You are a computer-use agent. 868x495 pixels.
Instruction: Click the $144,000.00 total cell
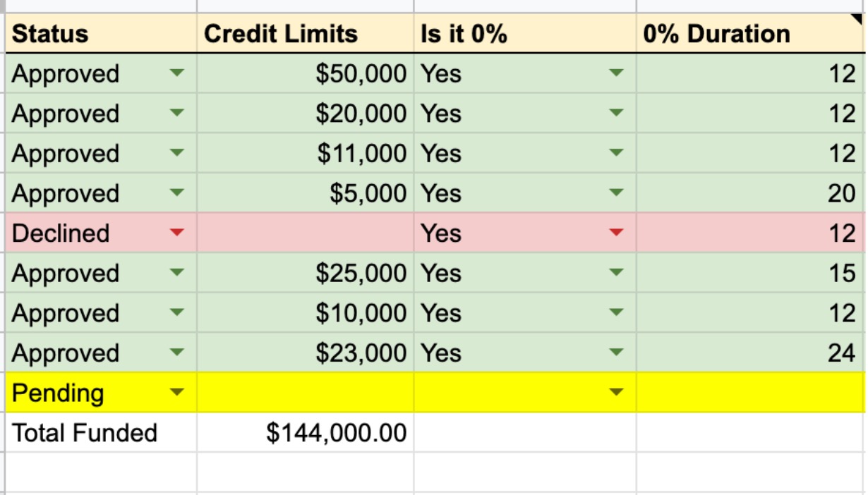[x=305, y=433]
